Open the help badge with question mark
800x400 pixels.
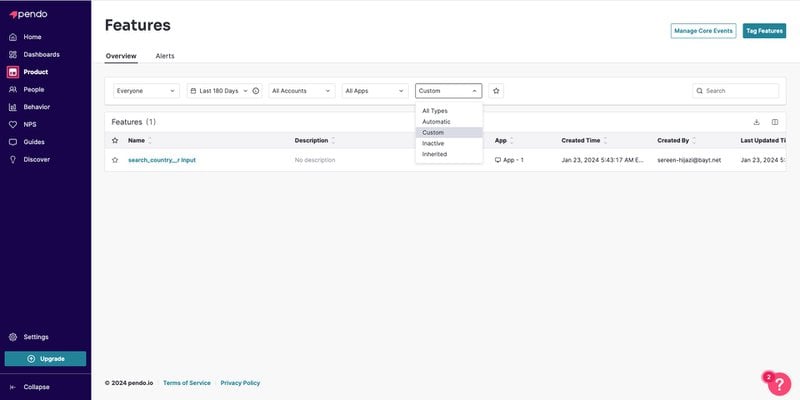pos(779,384)
